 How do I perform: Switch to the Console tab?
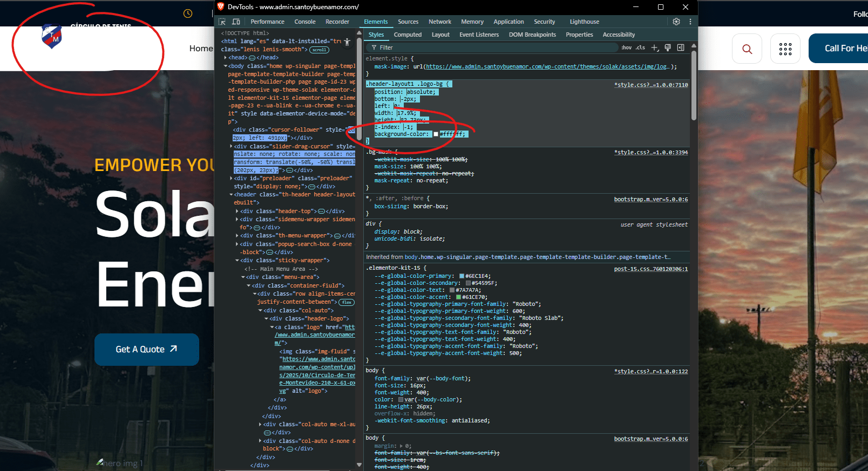pos(304,22)
